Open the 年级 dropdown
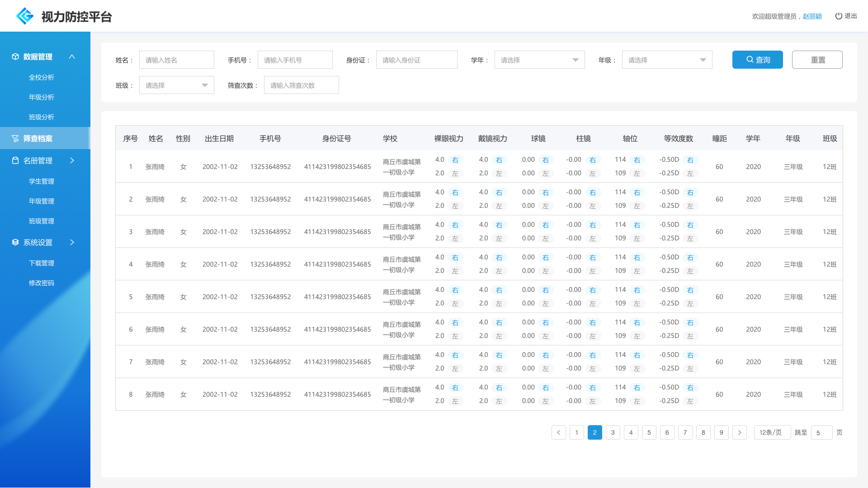Screen dimensions: 868x488 click(x=667, y=60)
